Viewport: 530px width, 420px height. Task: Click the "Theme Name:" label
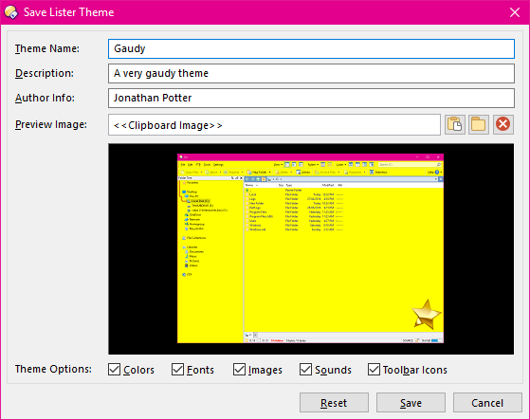coord(47,48)
